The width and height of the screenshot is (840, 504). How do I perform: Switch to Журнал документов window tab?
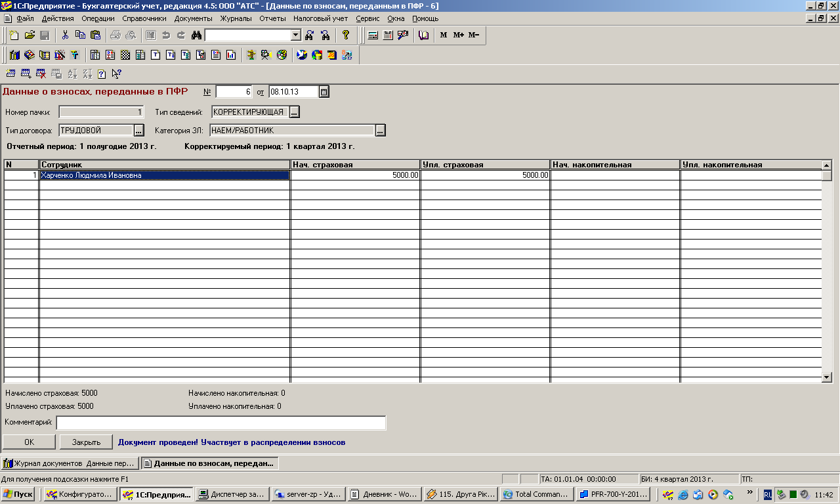pyautogui.click(x=70, y=463)
